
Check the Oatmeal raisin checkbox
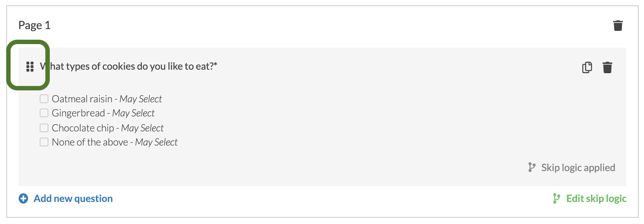(x=44, y=99)
